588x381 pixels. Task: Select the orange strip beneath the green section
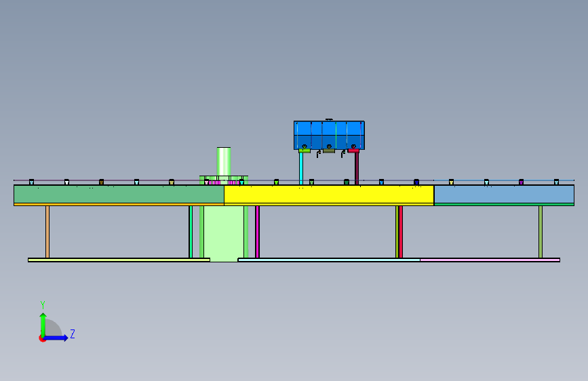119,204
